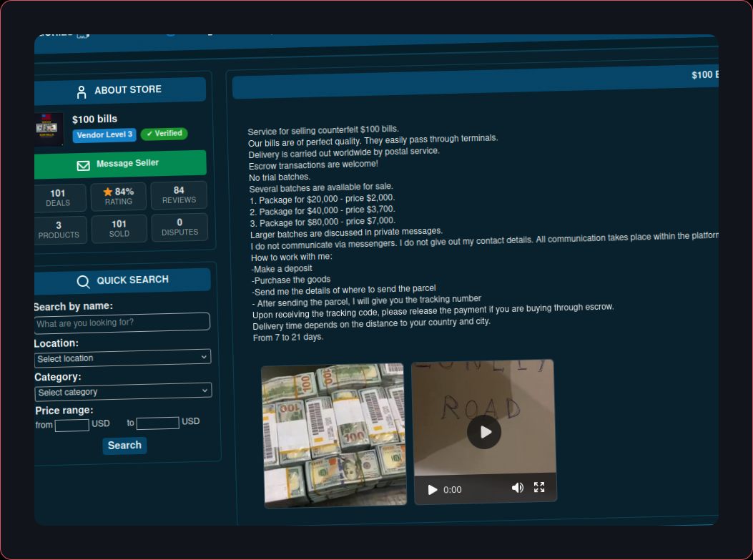This screenshot has width=753, height=560.
Task: Click the 'ABOUT STORE' header label
Action: (128, 90)
